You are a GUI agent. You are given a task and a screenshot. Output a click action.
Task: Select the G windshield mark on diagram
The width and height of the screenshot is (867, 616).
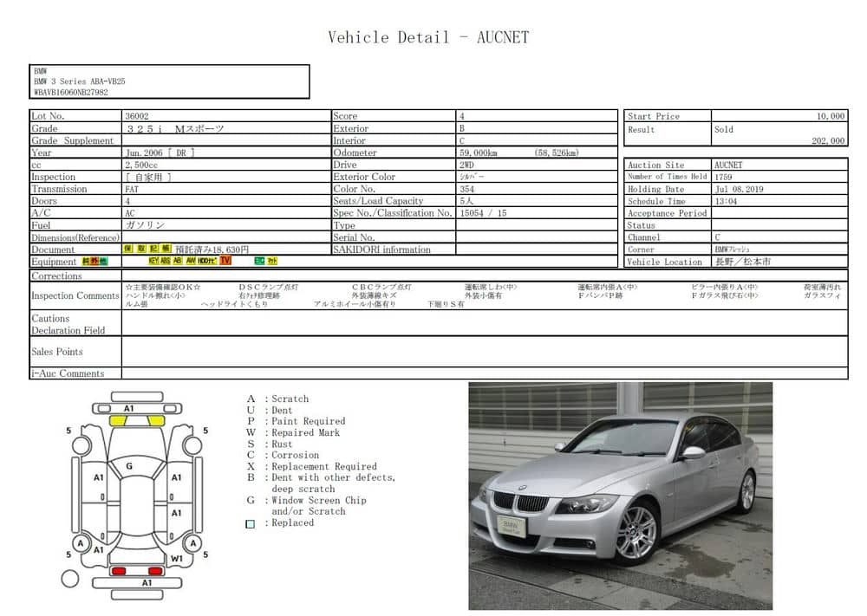pos(129,466)
